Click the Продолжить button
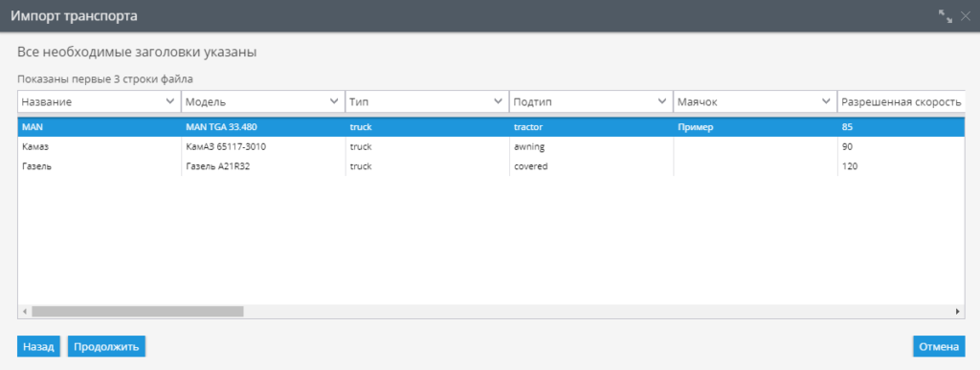 (x=106, y=346)
